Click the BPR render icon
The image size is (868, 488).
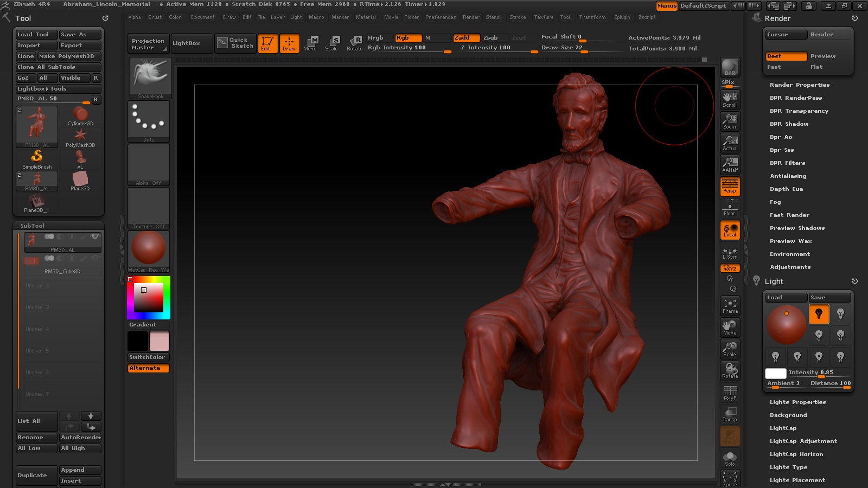(730, 67)
